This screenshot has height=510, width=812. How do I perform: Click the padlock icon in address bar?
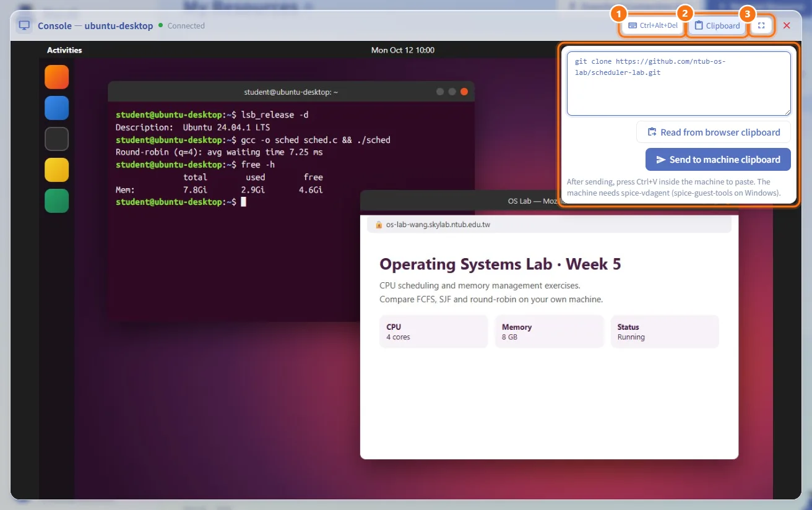(379, 225)
